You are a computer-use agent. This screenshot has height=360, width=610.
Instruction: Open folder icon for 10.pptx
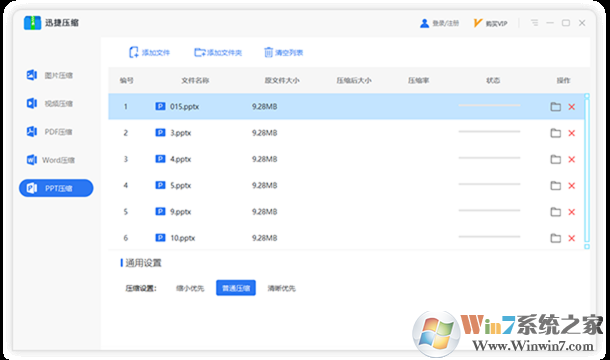point(556,238)
